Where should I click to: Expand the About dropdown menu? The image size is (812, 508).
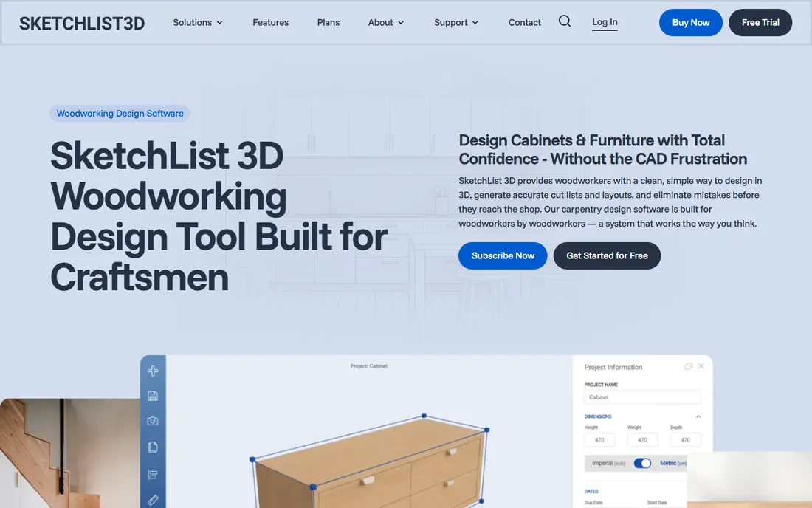386,22
